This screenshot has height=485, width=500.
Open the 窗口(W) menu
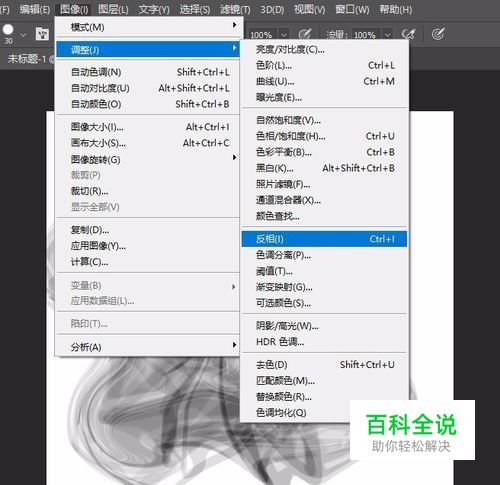click(352, 10)
